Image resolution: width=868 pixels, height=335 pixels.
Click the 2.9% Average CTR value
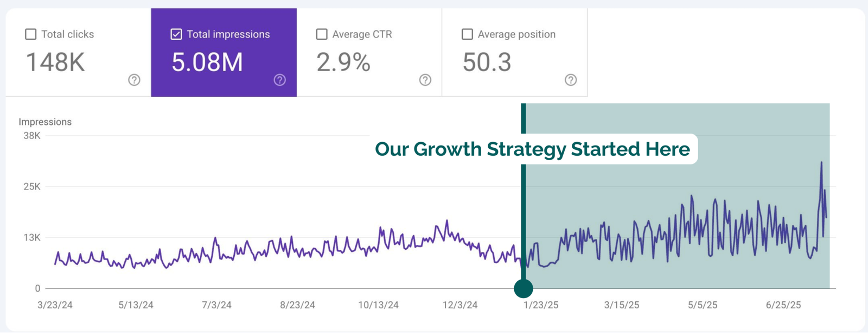(x=343, y=62)
